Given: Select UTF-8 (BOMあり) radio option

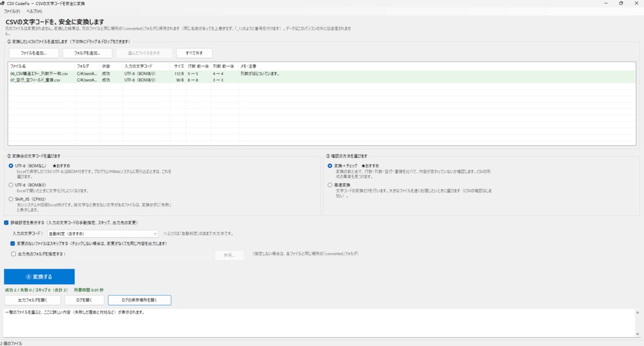Looking at the screenshot, I should pyautogui.click(x=11, y=185).
